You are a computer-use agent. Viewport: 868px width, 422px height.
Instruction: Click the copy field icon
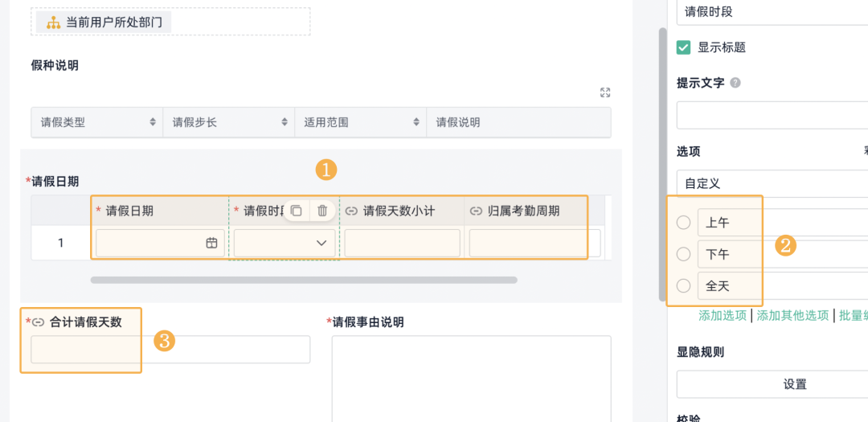click(296, 211)
